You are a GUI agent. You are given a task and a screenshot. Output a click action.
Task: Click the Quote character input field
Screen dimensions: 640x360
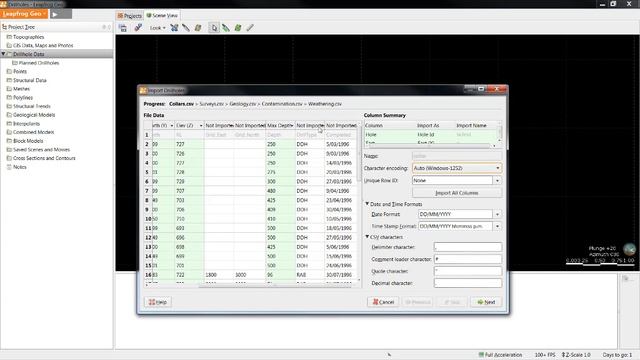[x=468, y=271]
